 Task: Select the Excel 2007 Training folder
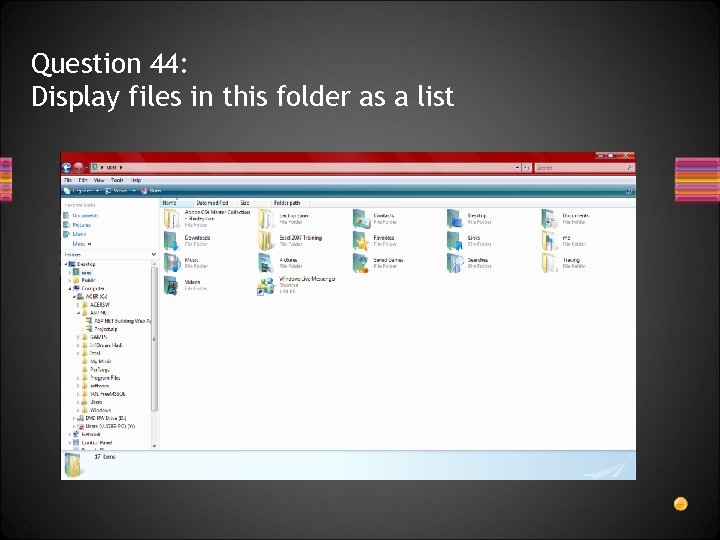(x=290, y=241)
